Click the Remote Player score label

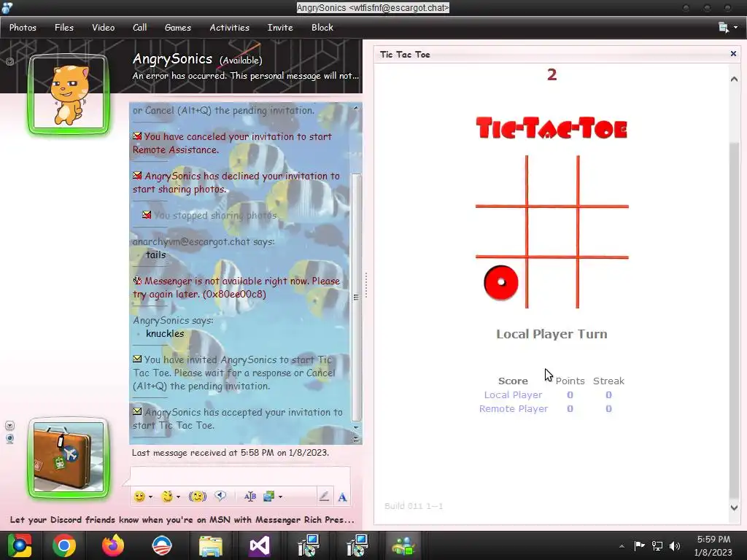coord(514,408)
